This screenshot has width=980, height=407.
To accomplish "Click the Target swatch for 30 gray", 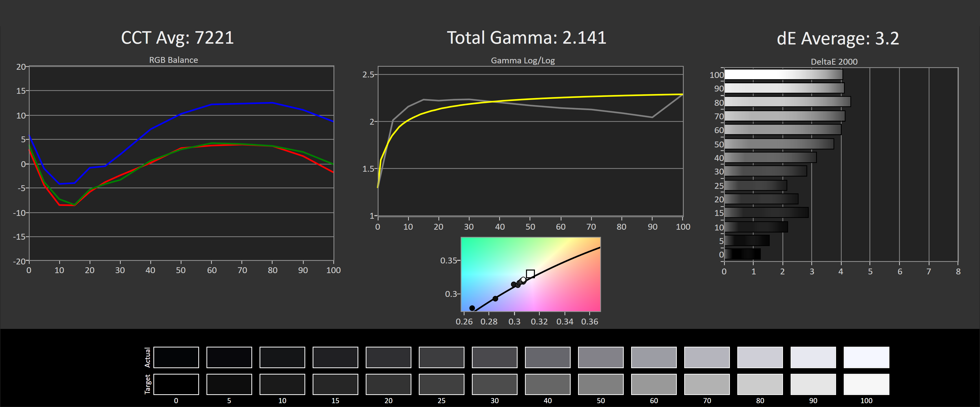I will pyautogui.click(x=494, y=384).
